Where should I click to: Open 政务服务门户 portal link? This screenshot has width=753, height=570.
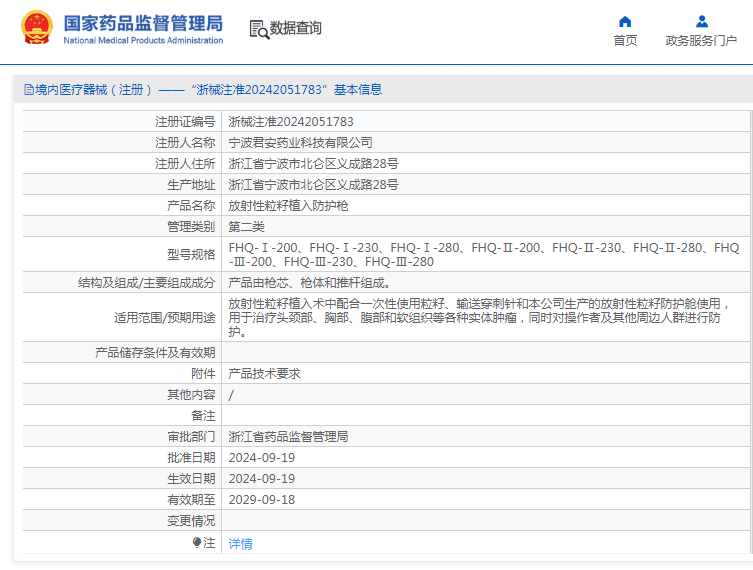point(701,41)
